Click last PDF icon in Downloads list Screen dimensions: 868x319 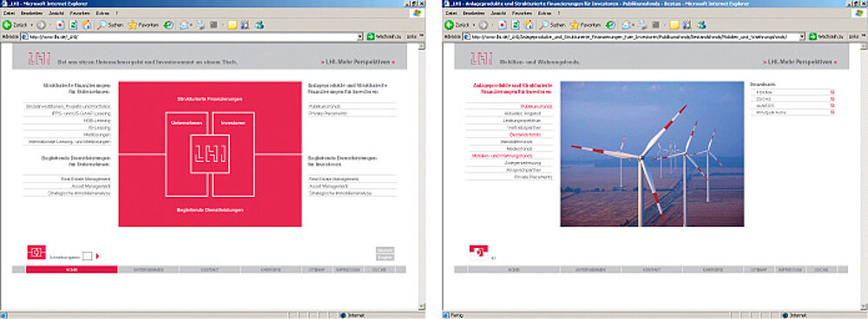[832, 112]
